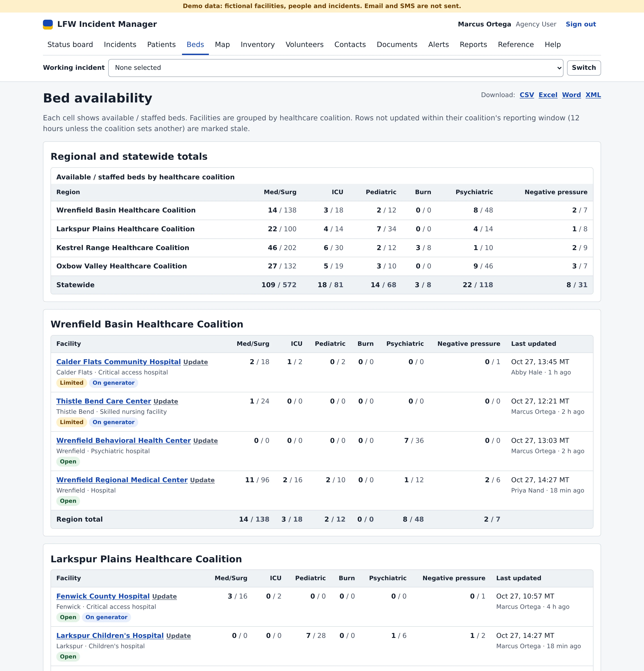Download bed availability as Word

(x=572, y=95)
